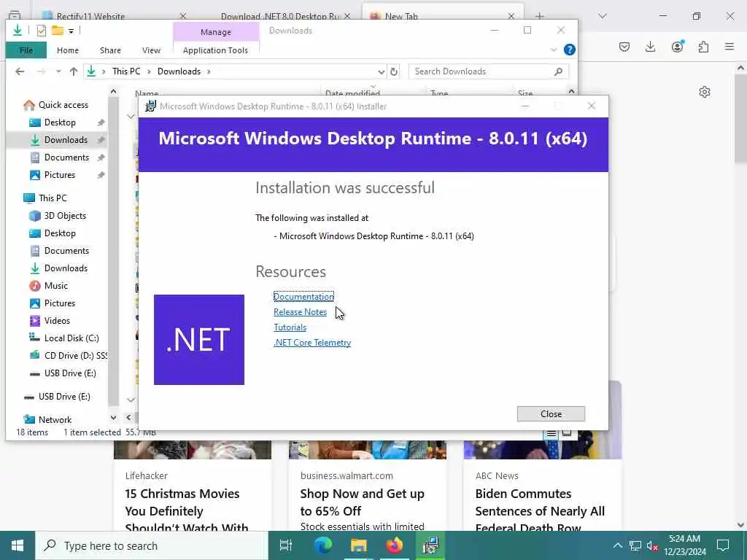Viewport: 747px width, 560px height.
Task: Go back in File Explorer
Action: [20, 71]
